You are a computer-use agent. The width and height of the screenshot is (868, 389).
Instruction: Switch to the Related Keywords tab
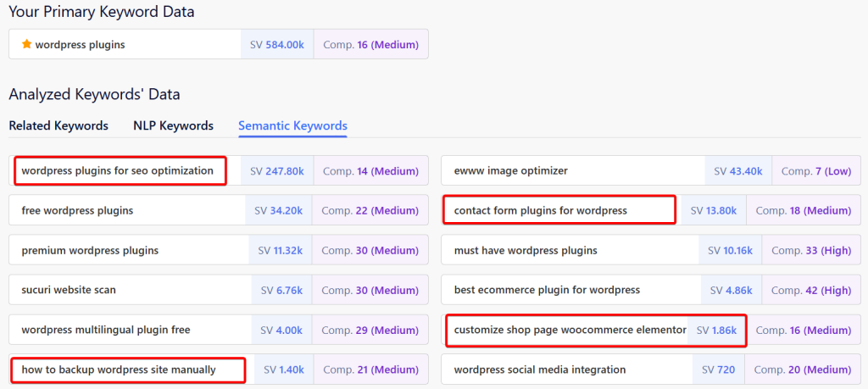[x=58, y=125]
